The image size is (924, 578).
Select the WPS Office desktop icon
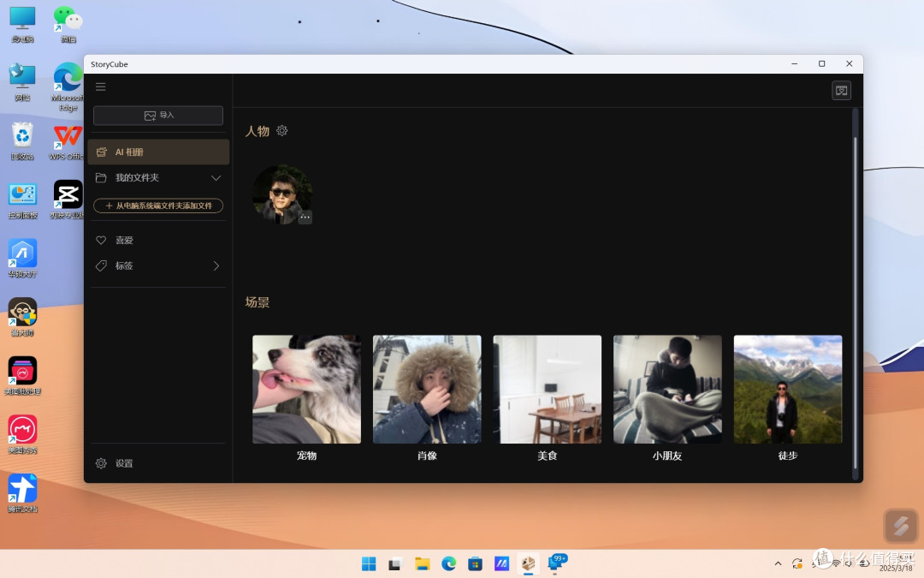click(x=66, y=142)
